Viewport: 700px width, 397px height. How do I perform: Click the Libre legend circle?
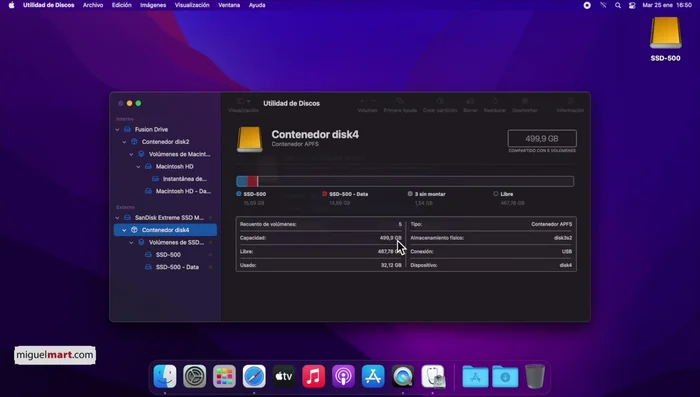[x=496, y=194]
